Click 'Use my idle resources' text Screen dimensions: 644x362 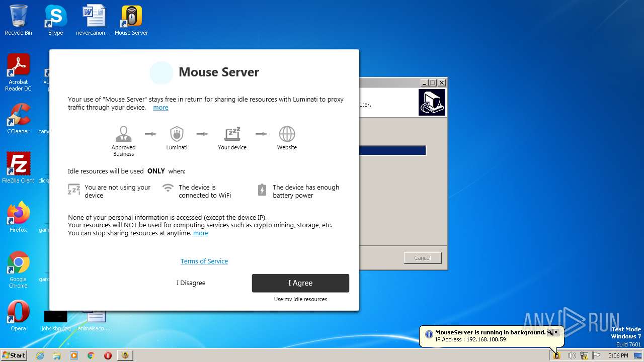click(x=300, y=299)
